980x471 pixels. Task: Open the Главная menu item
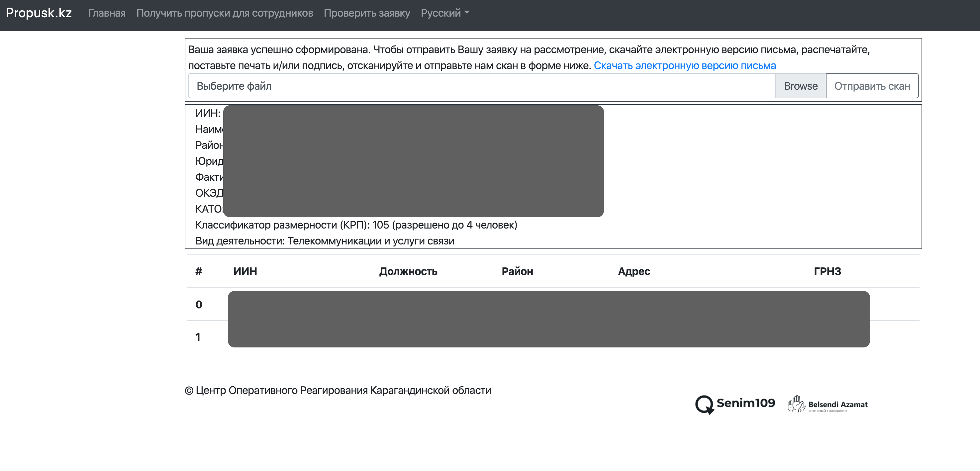[107, 13]
